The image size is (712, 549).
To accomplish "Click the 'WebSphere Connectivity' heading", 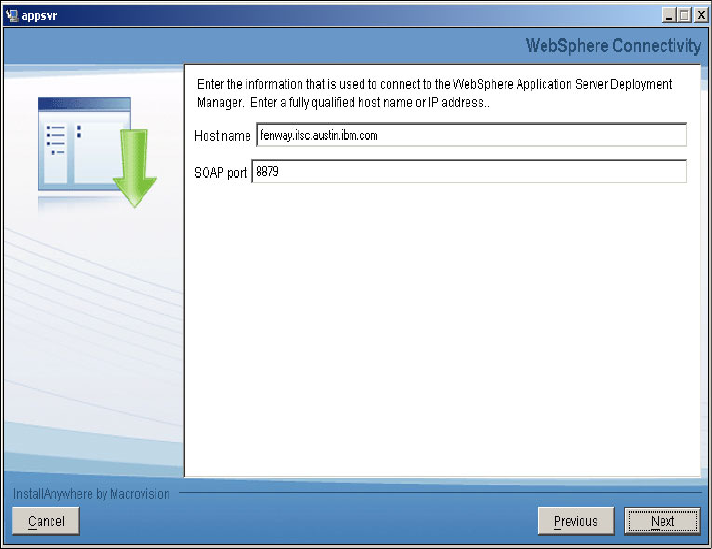I will (x=613, y=46).
